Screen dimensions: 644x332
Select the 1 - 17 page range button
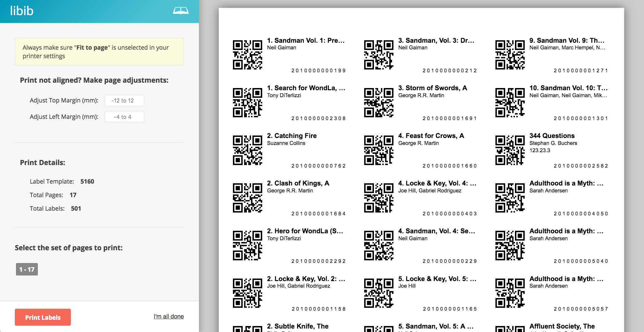tap(27, 269)
